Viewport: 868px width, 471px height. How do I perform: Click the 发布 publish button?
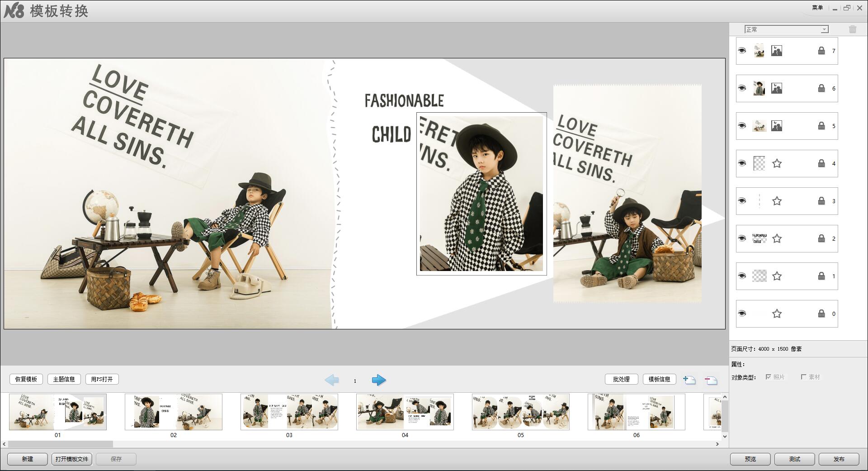(839, 459)
